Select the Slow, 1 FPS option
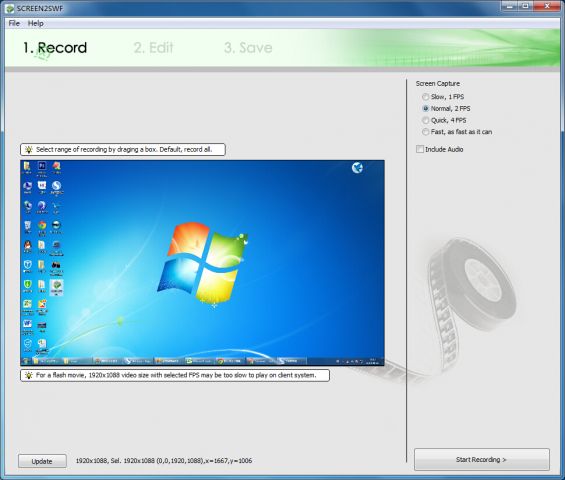The image size is (565, 480). coord(426,97)
